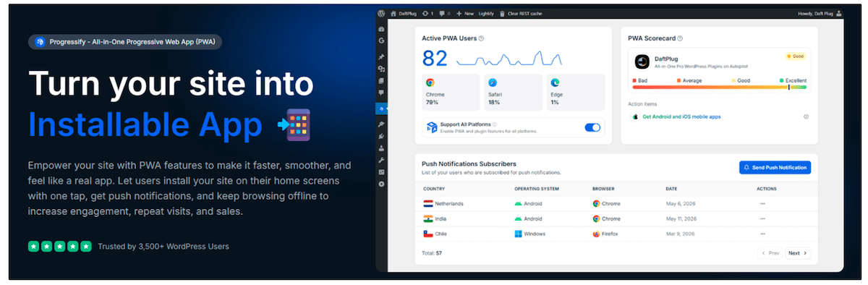
Task: Open the Howdy, Daft Plug account menu
Action: tap(819, 13)
